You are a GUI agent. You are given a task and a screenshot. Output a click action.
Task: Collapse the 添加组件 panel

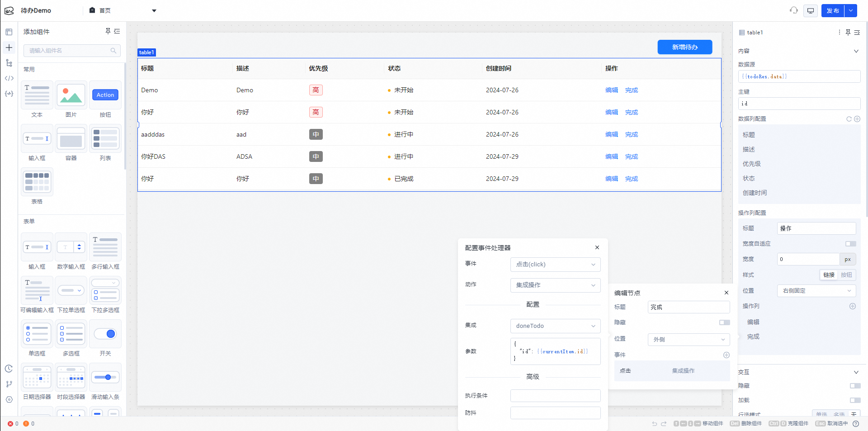click(117, 31)
